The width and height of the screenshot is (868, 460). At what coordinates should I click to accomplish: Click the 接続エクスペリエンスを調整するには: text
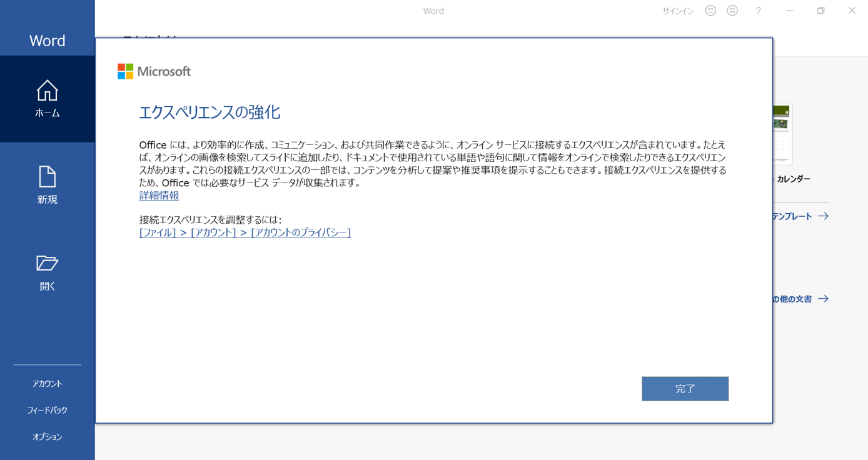coord(210,220)
